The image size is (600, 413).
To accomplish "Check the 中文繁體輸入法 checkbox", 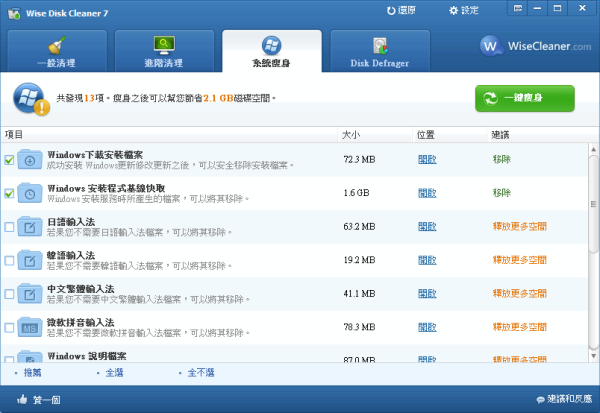I will [x=10, y=294].
